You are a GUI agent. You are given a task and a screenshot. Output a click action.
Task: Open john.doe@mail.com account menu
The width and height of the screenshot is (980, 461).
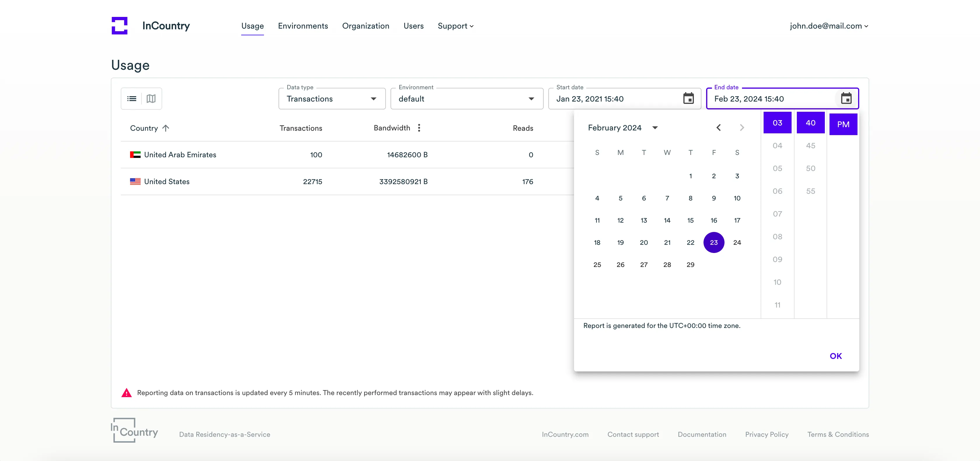[x=829, y=26]
